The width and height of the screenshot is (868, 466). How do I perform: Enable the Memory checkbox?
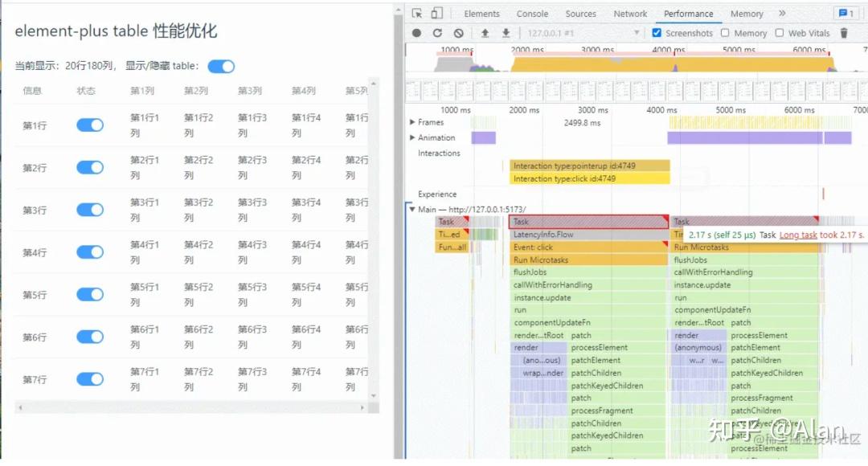point(726,33)
